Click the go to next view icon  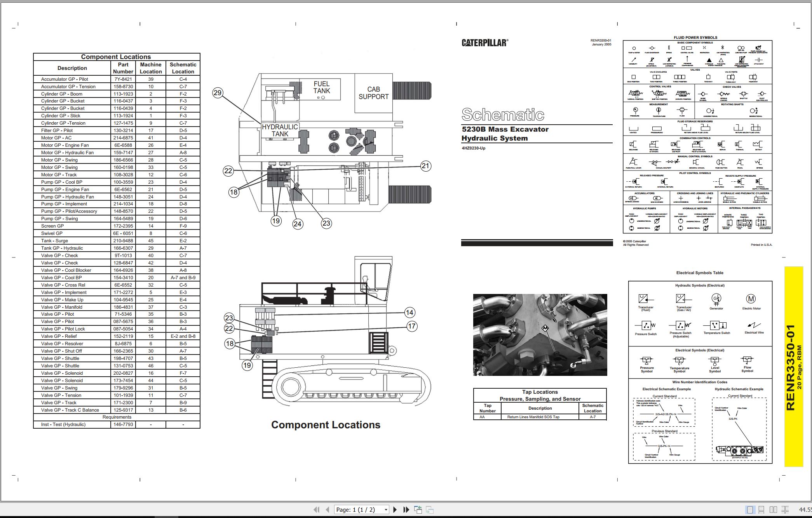coord(430,509)
